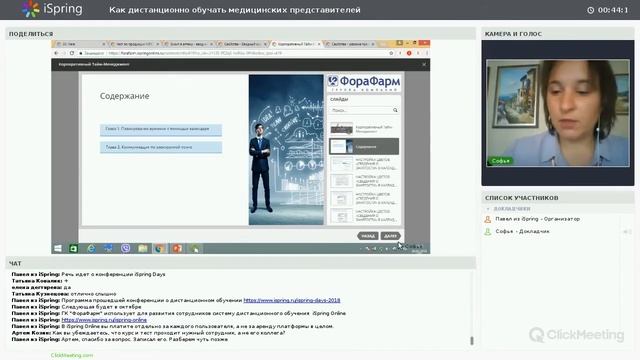
Task: Select active Корпоративный Тайм browser tab
Action: pos(296,44)
